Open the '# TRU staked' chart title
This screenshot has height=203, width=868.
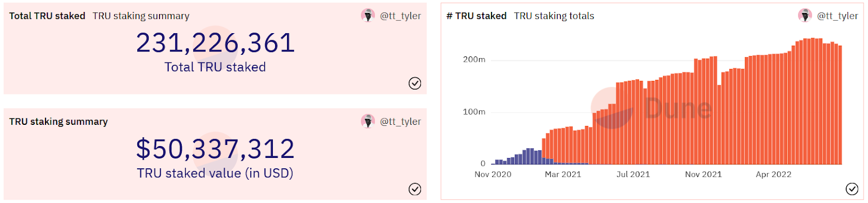click(476, 16)
